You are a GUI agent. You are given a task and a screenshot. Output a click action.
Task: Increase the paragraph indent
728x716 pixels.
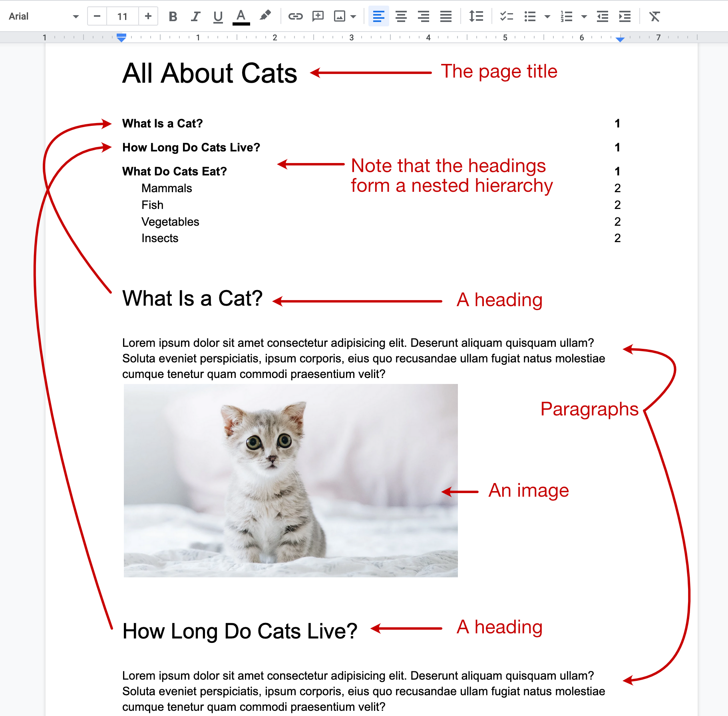point(625,16)
